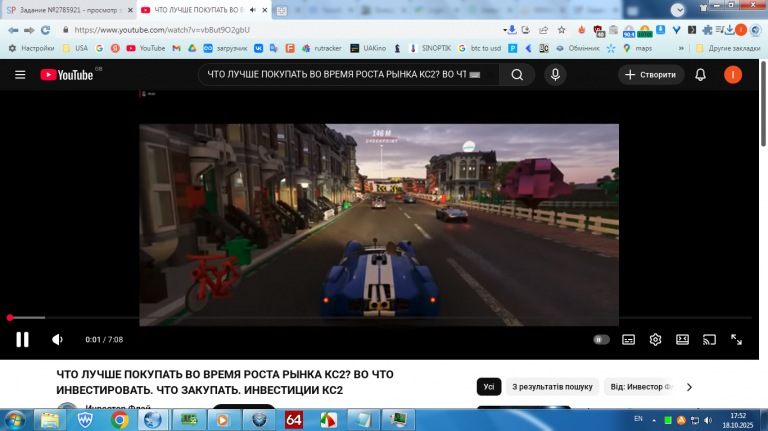Viewport: 768px width, 431px height.
Task: Go forward in browser history
Action: point(29,30)
